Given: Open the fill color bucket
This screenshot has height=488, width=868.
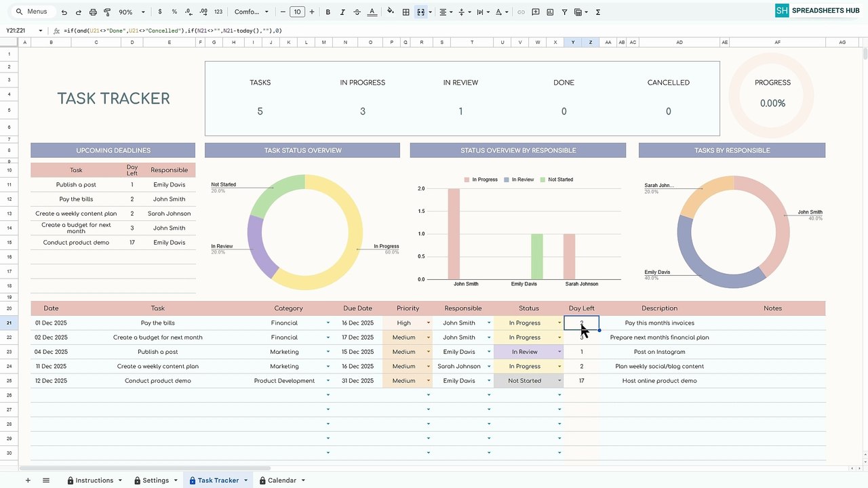Looking at the screenshot, I should click(x=390, y=12).
